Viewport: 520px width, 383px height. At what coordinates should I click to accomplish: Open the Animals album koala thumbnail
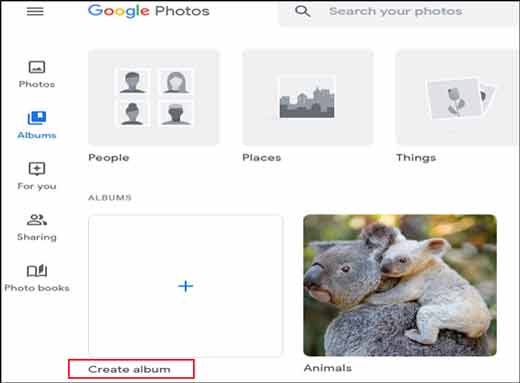(x=400, y=285)
